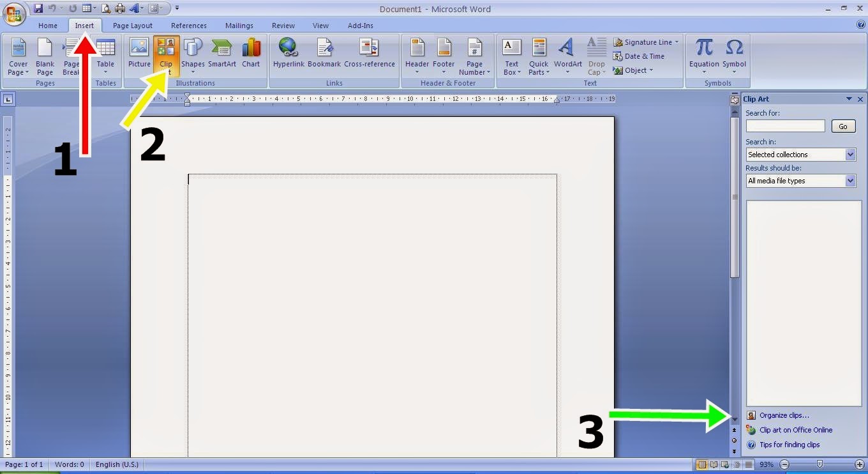Image resolution: width=868 pixels, height=474 pixels.
Task: Click the Object icon in the Text group
Action: pos(618,70)
